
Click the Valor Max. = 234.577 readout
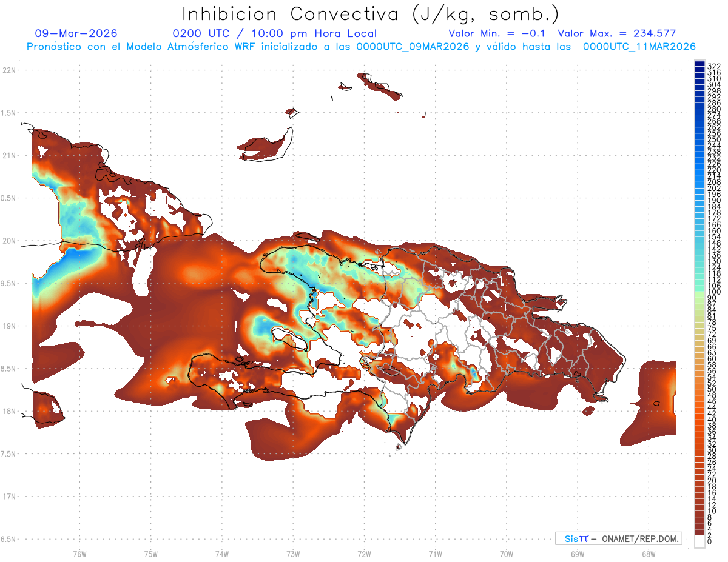tap(616, 33)
